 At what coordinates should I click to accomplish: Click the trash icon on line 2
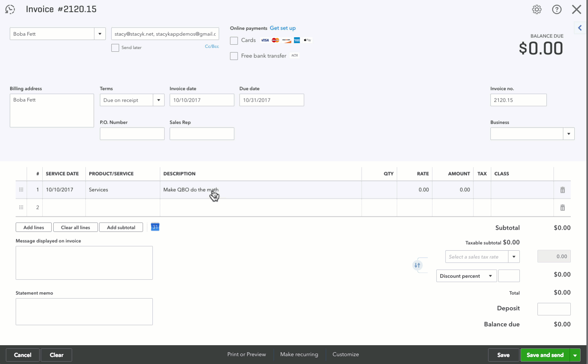[563, 208]
